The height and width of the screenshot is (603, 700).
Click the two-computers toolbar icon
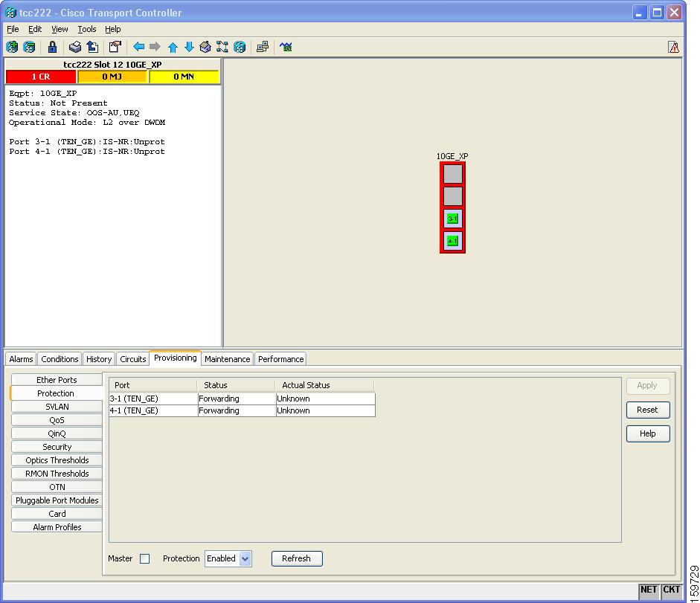click(263, 47)
